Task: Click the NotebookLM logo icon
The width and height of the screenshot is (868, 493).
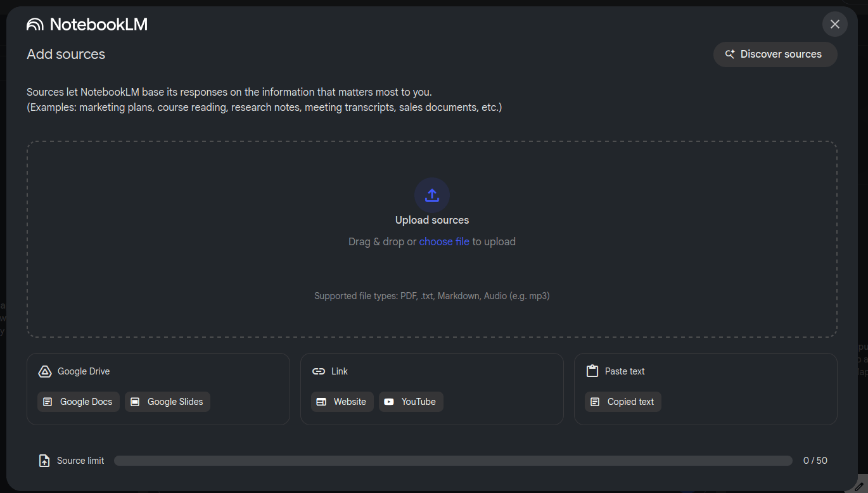Action: (35, 24)
